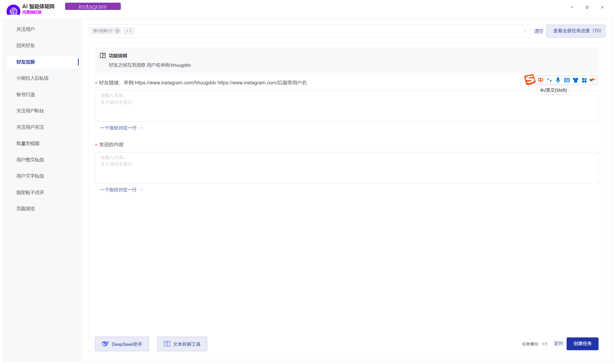Open the Sogou skin shirt icon
The image size is (615, 364).
pos(575,80)
